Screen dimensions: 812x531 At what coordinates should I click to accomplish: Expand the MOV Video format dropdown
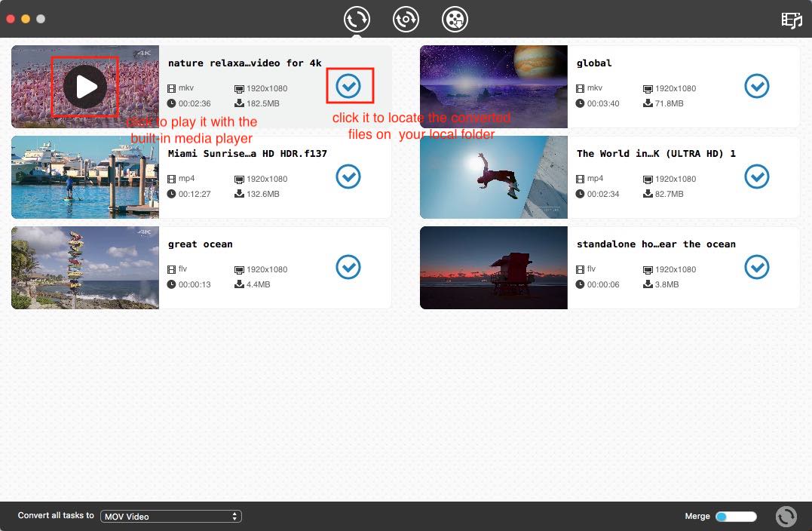(x=171, y=517)
